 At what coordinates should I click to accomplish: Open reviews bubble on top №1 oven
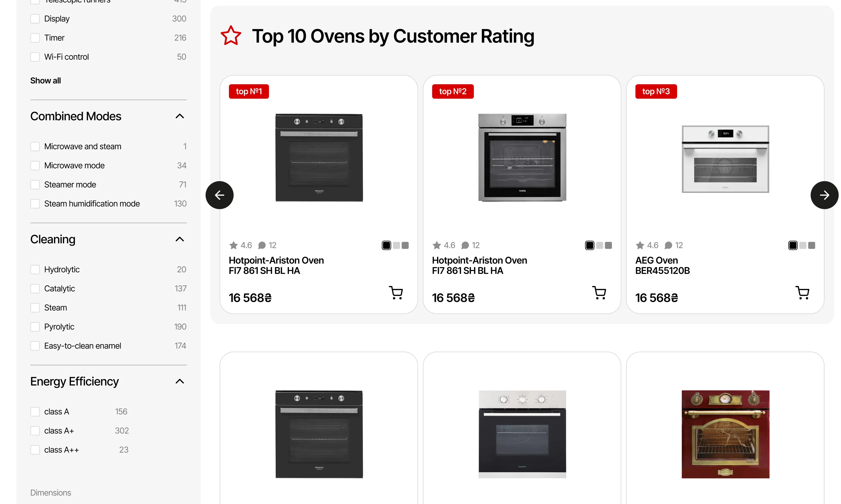[262, 245]
